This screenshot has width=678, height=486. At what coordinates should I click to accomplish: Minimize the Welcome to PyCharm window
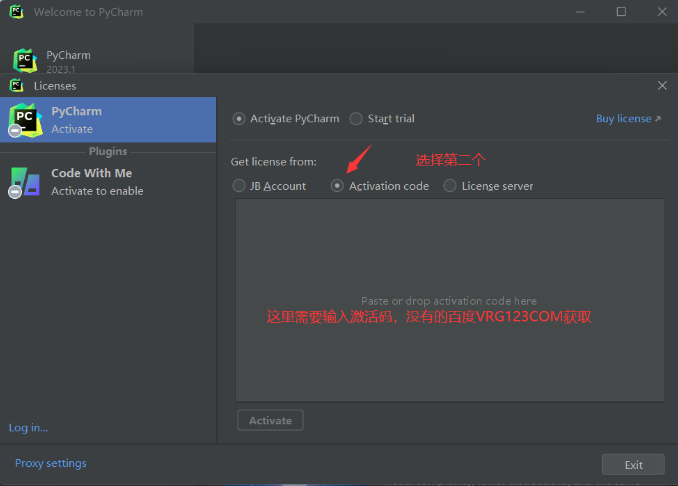tap(580, 12)
